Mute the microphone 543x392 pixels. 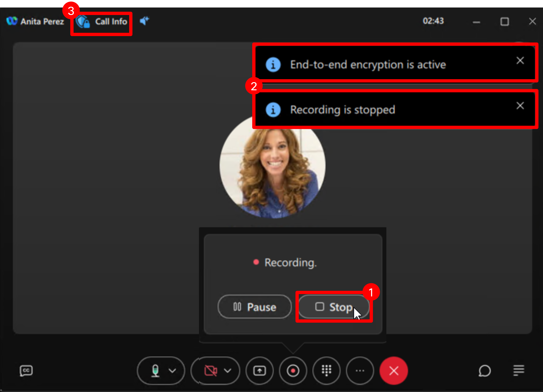pos(155,370)
